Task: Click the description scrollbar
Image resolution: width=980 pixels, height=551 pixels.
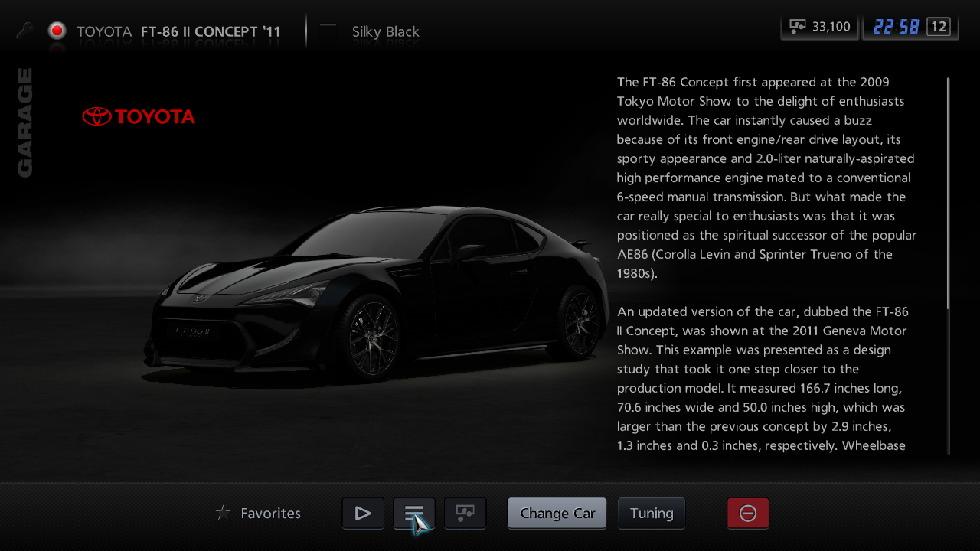Action: tap(948, 266)
